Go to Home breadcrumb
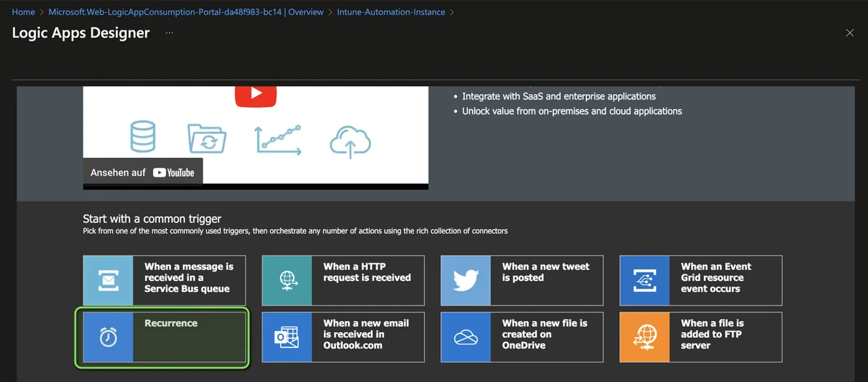Image resolution: width=868 pixels, height=382 pixels. point(24,12)
